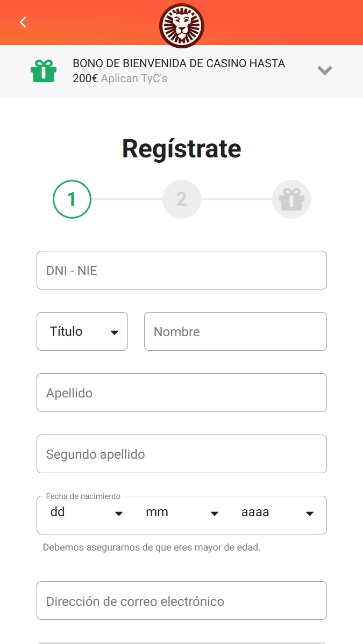Open the Aplican TyC's terms link
The image size is (363, 644).
pyautogui.click(x=134, y=78)
